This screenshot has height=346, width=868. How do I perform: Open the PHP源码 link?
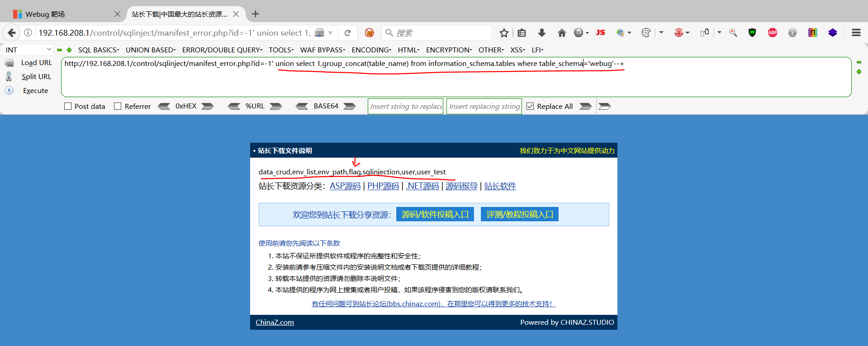pyautogui.click(x=383, y=186)
